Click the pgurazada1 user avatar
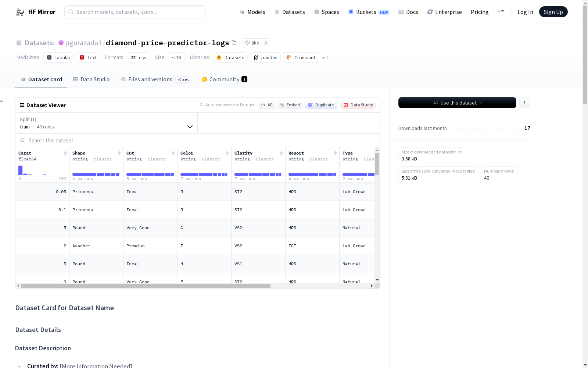 61,43
